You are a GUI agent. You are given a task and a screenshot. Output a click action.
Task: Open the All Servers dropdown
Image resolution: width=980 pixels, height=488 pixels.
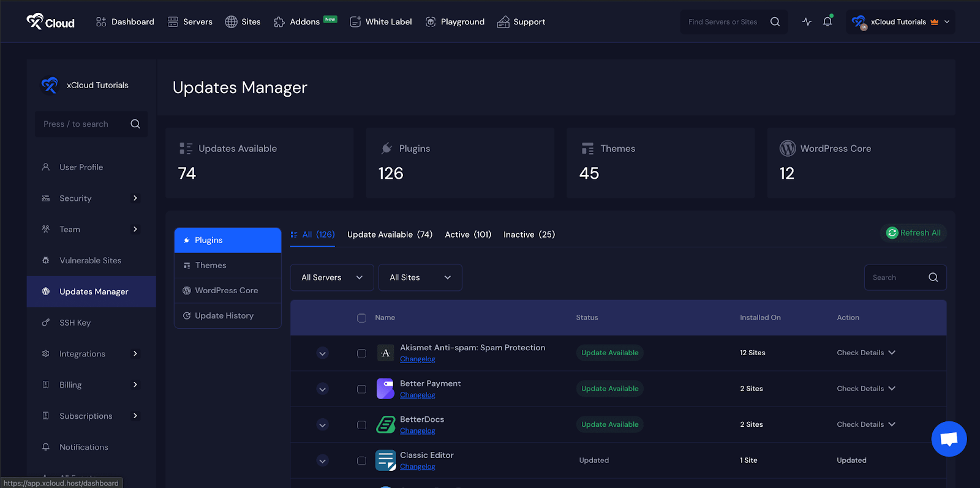pyautogui.click(x=331, y=277)
